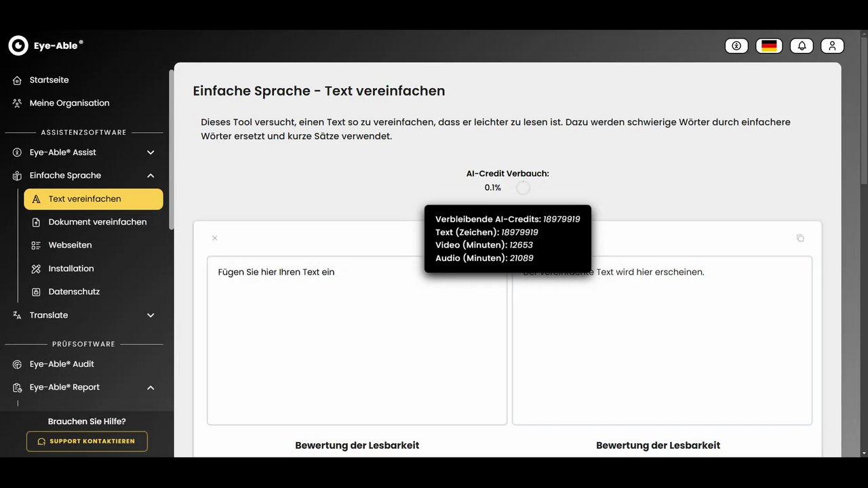868x488 pixels.
Task: Click the Eye-Able Audit icon
Action: pos(18,364)
